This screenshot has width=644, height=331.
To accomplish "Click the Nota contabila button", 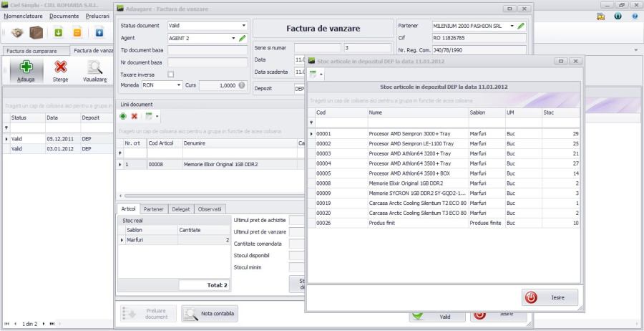I will (x=210, y=314).
